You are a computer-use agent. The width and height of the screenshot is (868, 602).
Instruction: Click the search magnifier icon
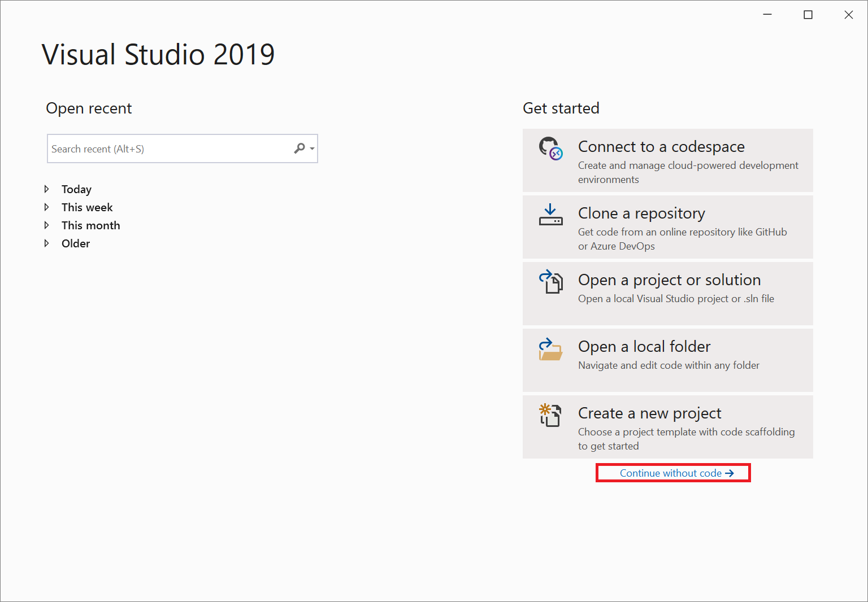click(x=299, y=148)
